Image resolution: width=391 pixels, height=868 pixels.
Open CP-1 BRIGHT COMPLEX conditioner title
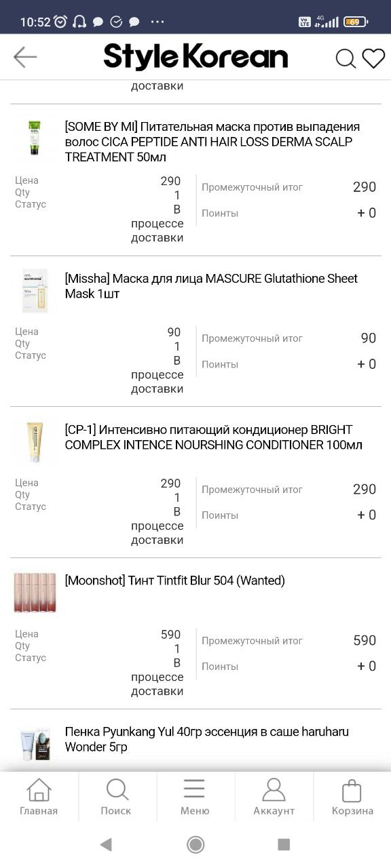click(x=214, y=437)
